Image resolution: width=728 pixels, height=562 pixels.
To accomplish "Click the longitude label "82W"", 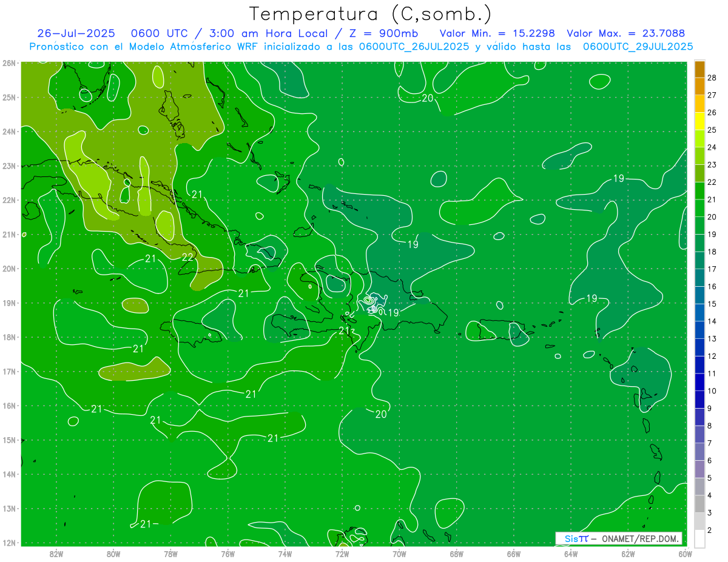I will [x=56, y=554].
